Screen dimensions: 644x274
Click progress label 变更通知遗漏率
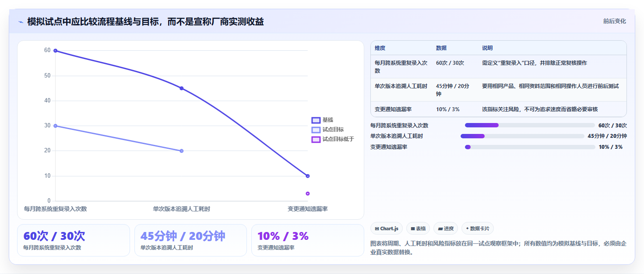[389, 147]
